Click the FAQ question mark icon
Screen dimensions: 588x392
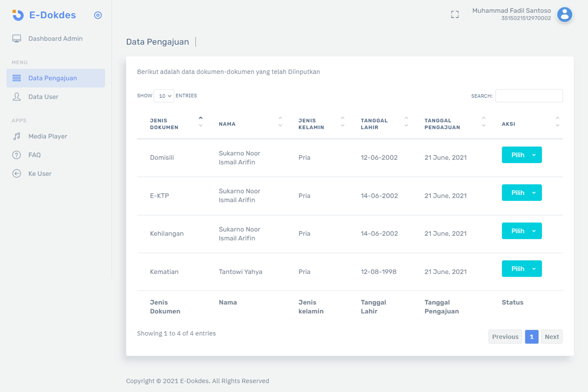pos(17,155)
